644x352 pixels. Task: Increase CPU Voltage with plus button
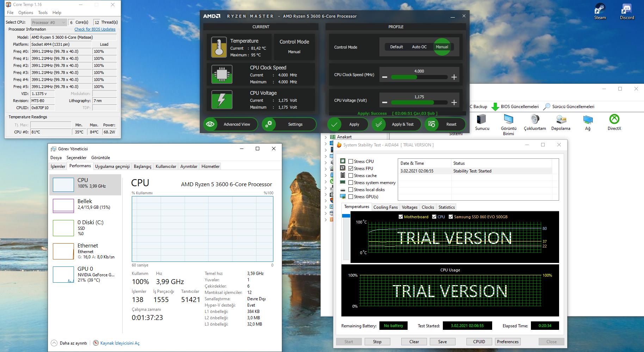454,102
